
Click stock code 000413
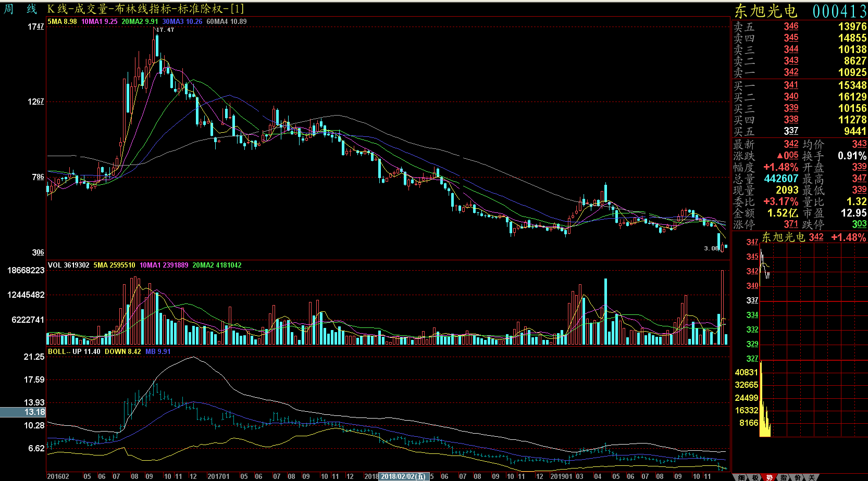839,11
